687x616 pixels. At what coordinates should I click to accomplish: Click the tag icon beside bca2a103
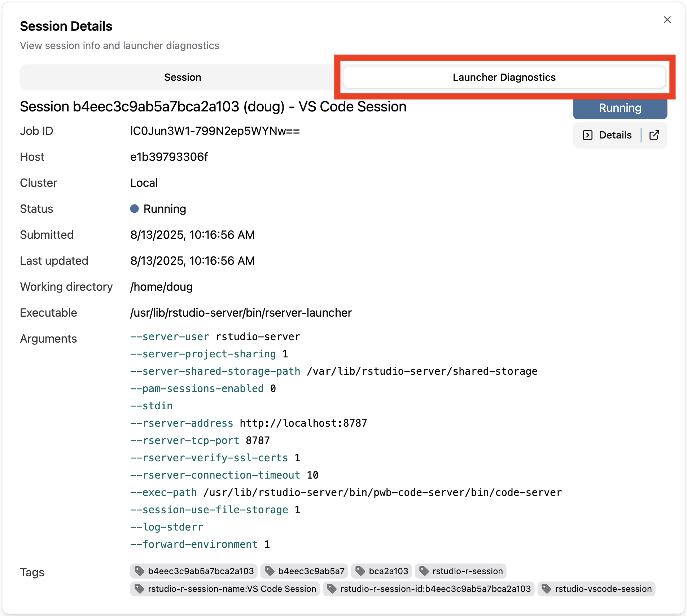[360, 571]
